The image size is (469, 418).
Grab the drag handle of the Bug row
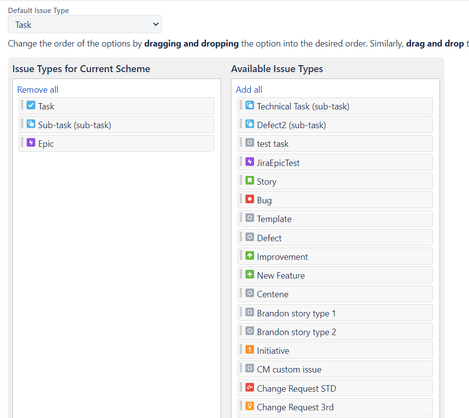(241, 199)
